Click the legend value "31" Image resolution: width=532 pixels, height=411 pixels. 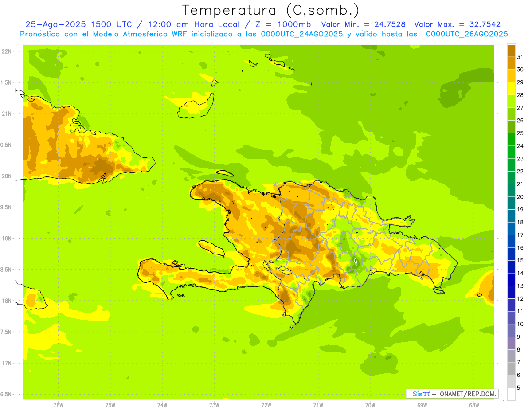point(520,56)
